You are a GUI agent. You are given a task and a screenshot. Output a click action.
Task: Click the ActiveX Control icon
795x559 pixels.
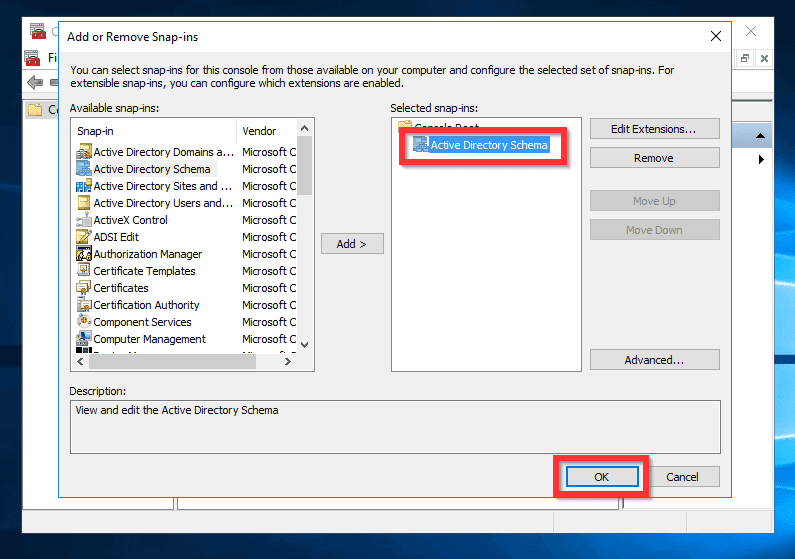pos(84,220)
